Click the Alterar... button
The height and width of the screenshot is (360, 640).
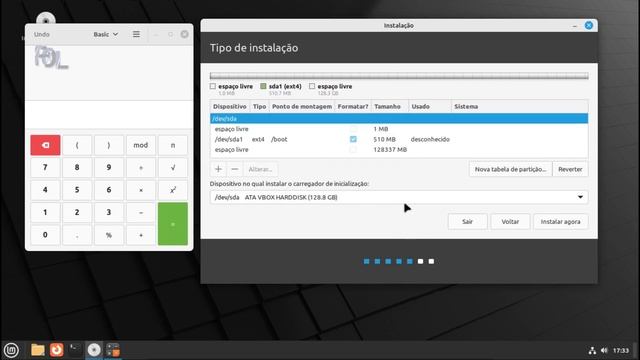(x=260, y=169)
